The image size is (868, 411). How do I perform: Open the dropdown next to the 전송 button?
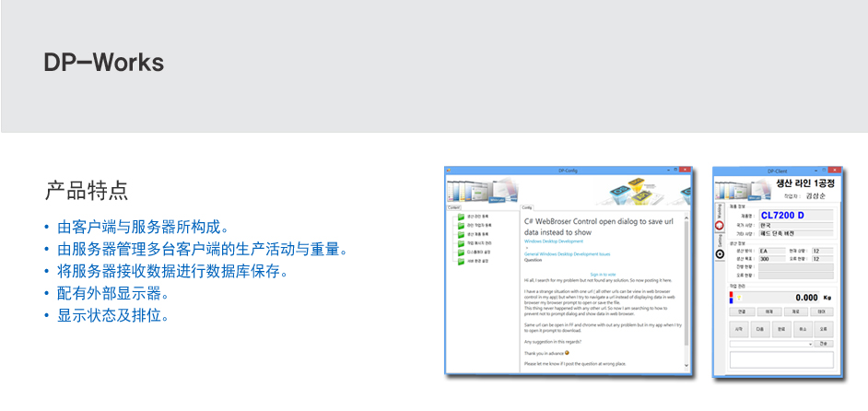[810, 344]
